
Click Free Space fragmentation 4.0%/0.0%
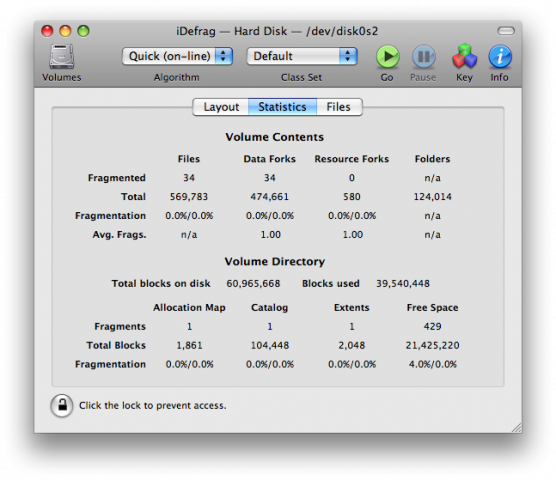click(x=433, y=364)
